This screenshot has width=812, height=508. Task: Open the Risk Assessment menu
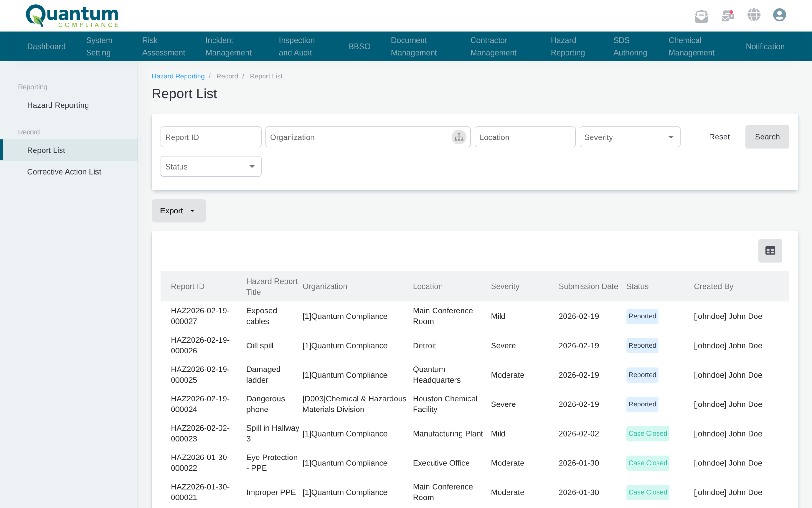(x=163, y=46)
